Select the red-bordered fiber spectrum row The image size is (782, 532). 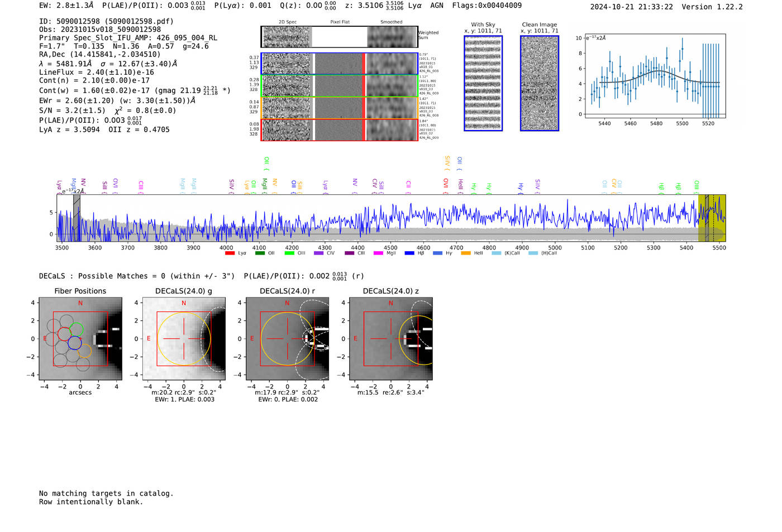click(x=340, y=130)
